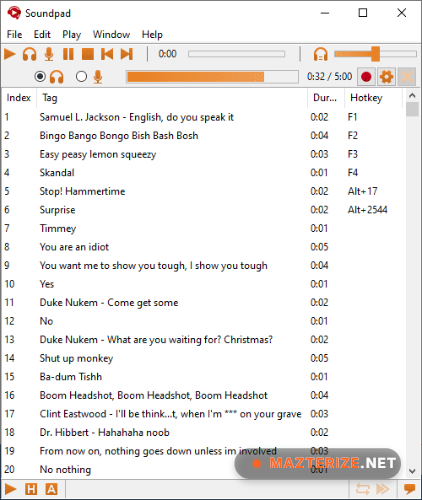
Task: Click the vertical scrollbar thumb
Action: [x=412, y=109]
